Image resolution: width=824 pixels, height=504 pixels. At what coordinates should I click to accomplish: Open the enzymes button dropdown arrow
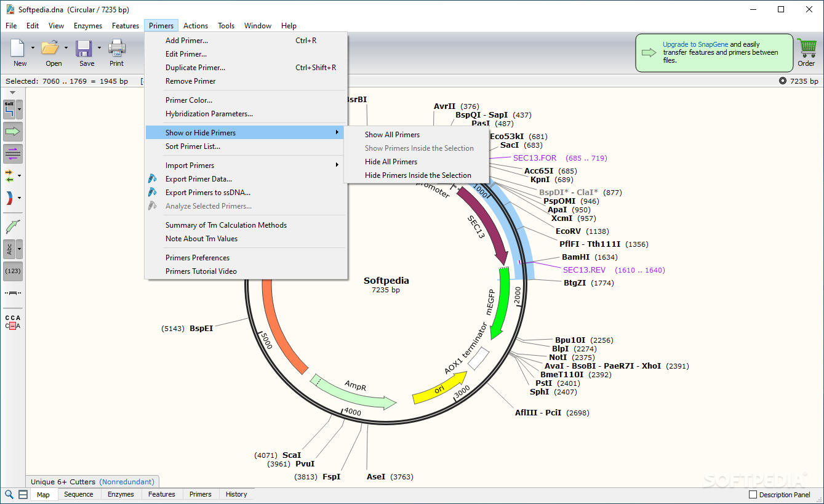tap(20, 110)
